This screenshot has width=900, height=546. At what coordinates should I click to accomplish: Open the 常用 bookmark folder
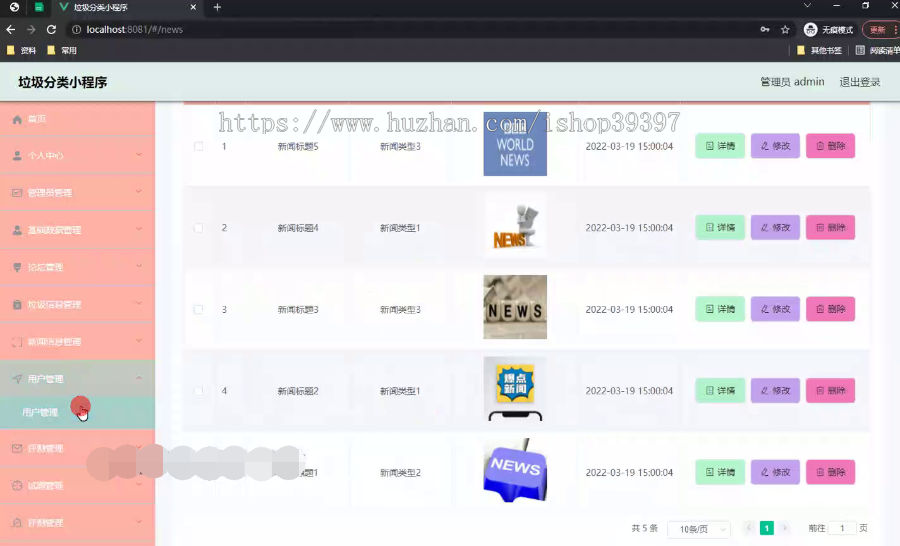[x=62, y=51]
